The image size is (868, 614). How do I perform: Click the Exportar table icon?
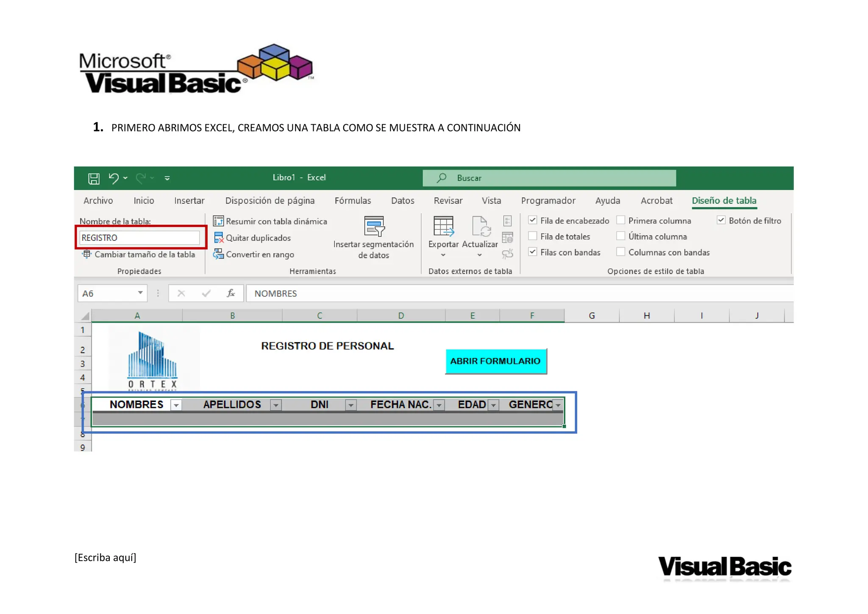[x=443, y=226]
